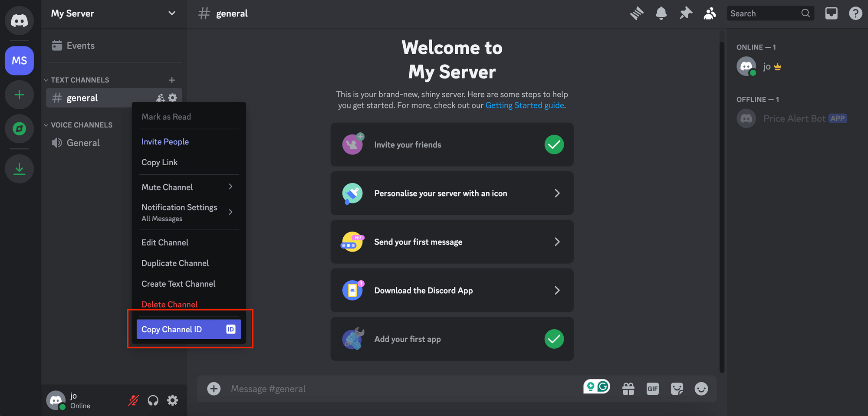
Task: Open the emoji picker icon
Action: click(x=702, y=389)
